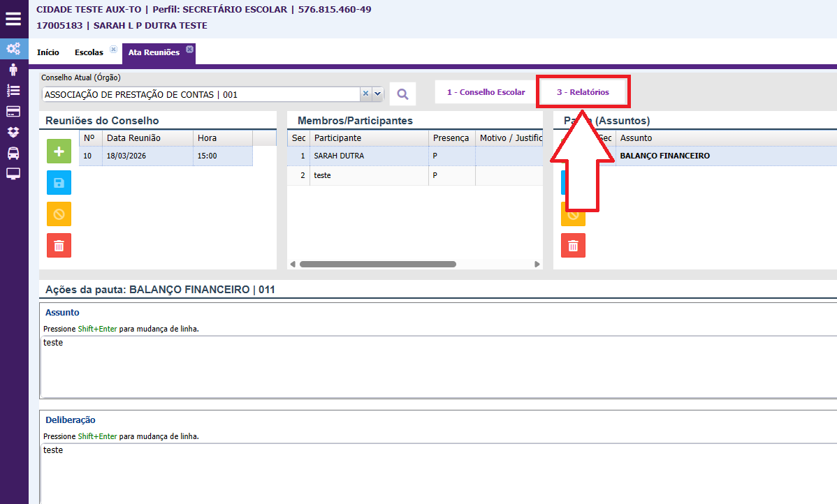837x504 pixels.
Task: Open the school bus transport sidebar icon
Action: tap(13, 153)
